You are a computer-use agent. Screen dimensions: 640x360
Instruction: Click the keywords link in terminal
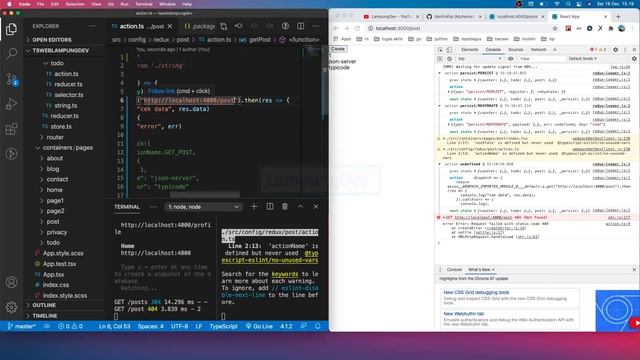tap(285, 274)
